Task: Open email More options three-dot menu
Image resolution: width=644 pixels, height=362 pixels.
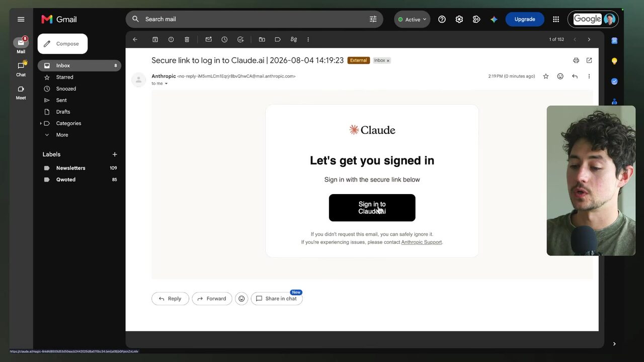Action: point(589,76)
